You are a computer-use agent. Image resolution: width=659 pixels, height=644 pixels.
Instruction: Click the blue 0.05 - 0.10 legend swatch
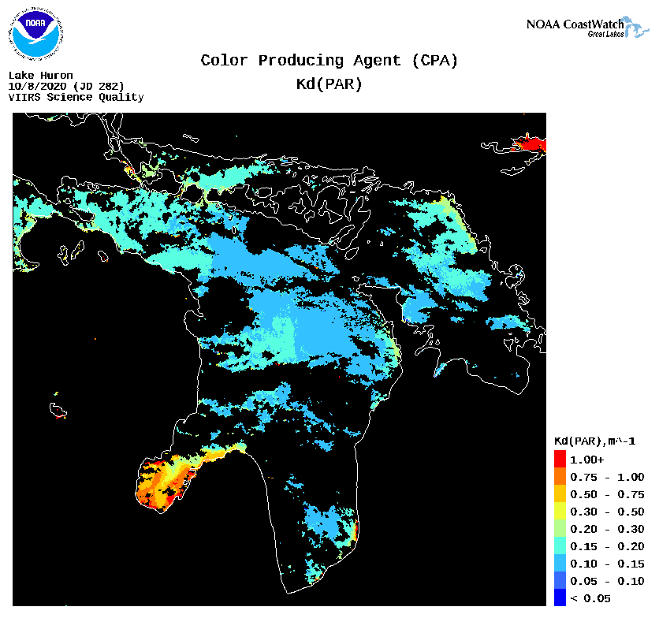(x=560, y=580)
